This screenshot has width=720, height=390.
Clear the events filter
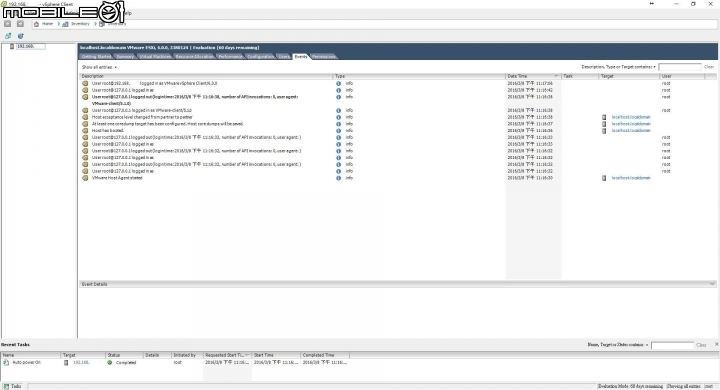(709, 67)
